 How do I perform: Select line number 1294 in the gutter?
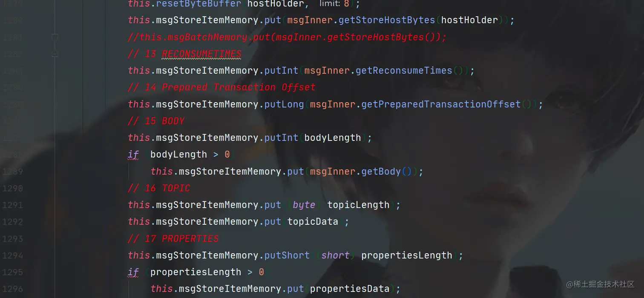coord(12,255)
